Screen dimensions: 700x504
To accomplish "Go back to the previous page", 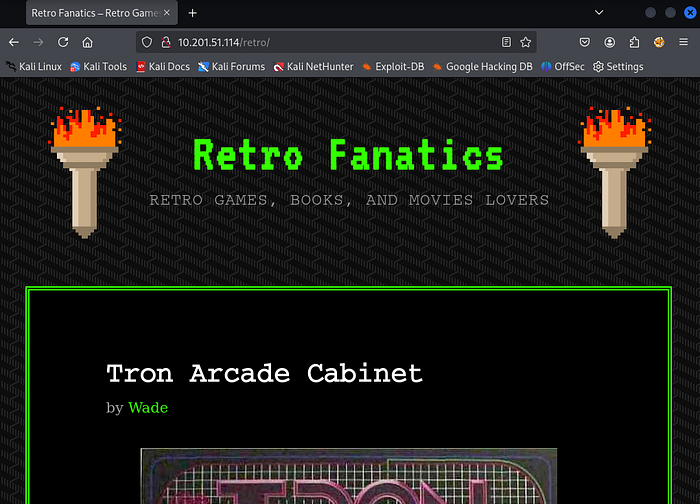I will [14, 42].
